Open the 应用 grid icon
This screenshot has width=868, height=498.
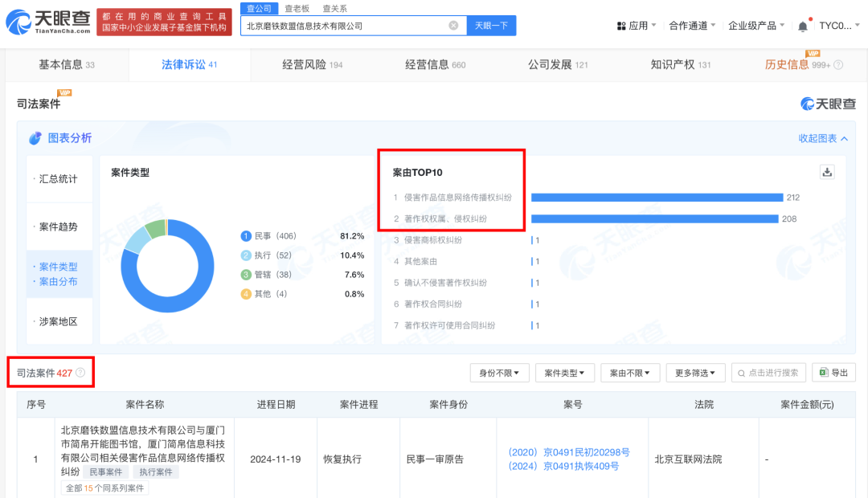tap(621, 26)
